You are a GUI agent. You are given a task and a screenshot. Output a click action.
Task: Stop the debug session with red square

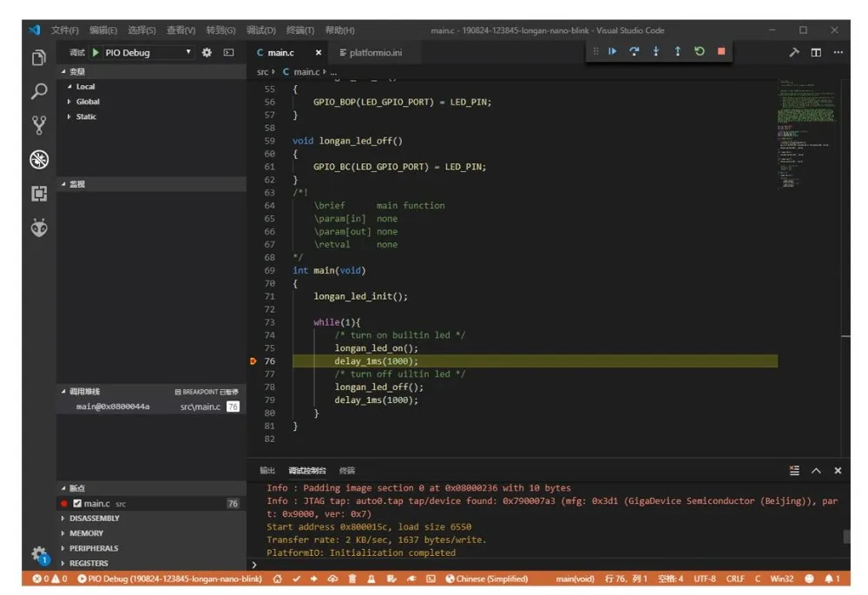(720, 51)
